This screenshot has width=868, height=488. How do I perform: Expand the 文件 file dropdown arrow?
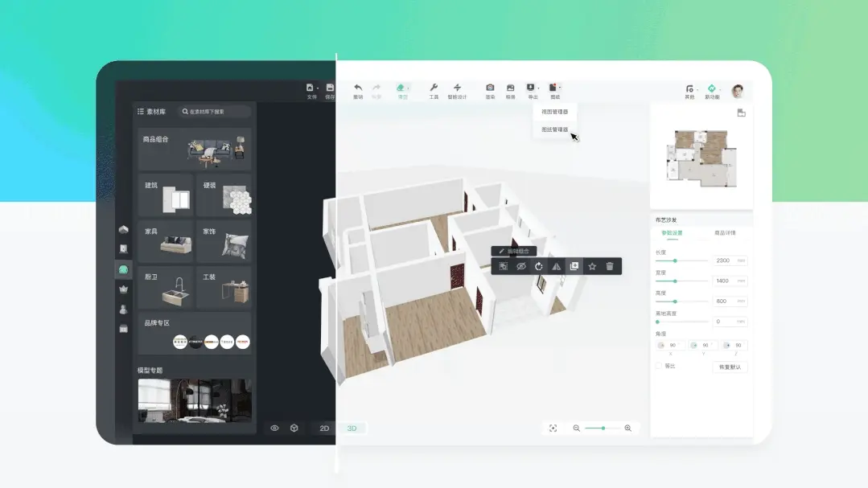(x=318, y=88)
